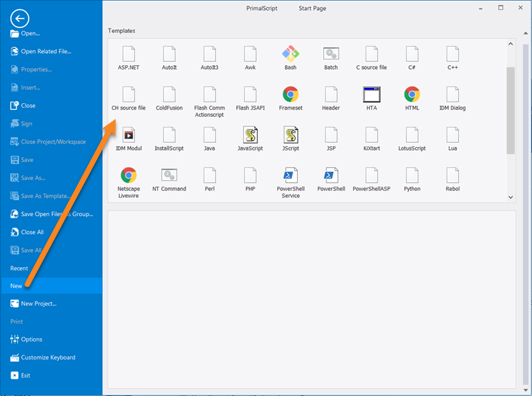This screenshot has width=532, height=396.
Task: Pick the PowerShellASP template
Action: (x=372, y=179)
